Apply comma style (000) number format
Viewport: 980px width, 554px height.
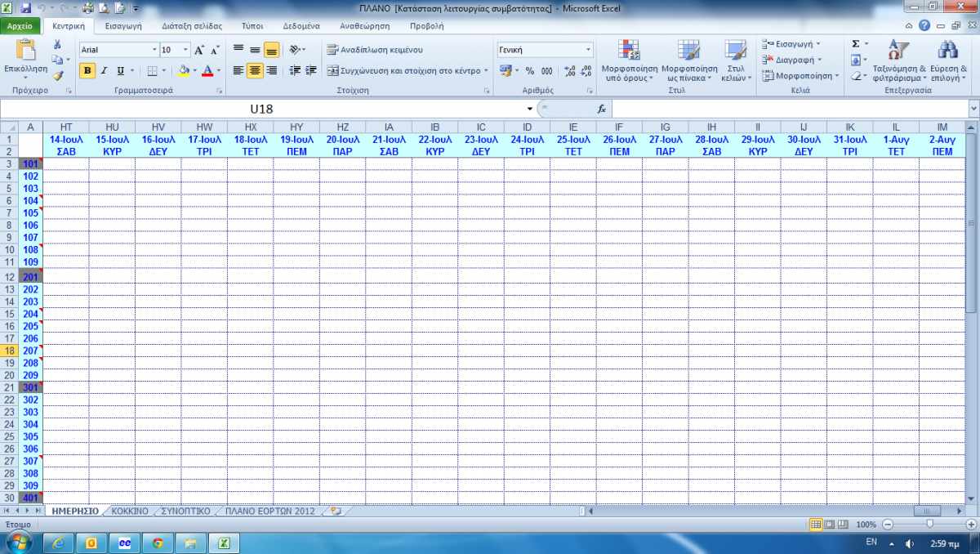(546, 70)
